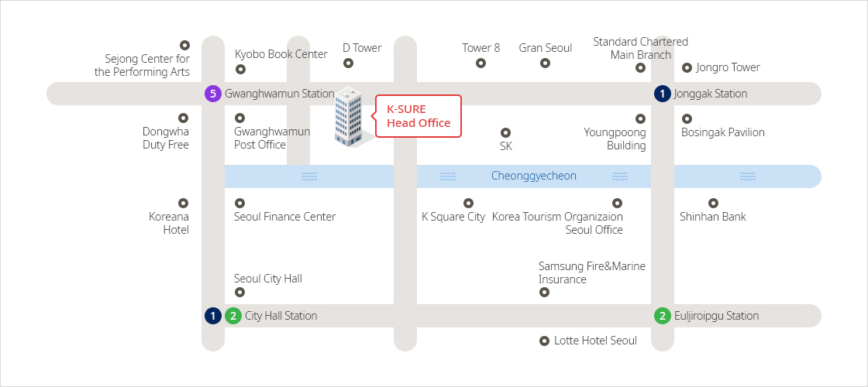Image resolution: width=868 pixels, height=387 pixels.
Task: Select the D Tower marker dot
Action: click(348, 63)
